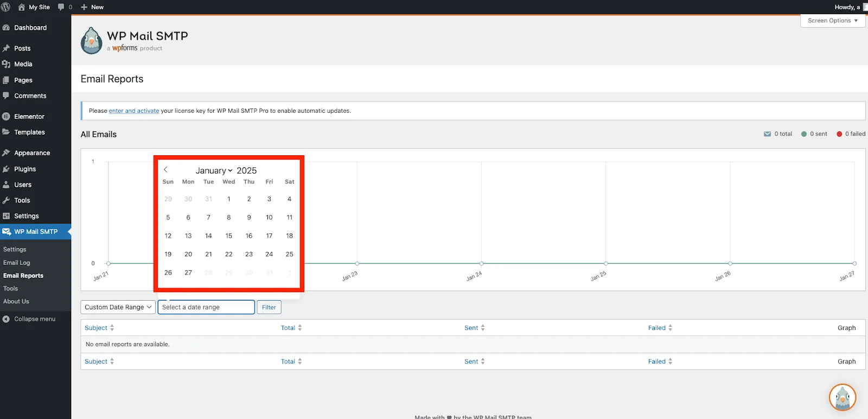Click the Plugins icon in sidebar

point(7,169)
